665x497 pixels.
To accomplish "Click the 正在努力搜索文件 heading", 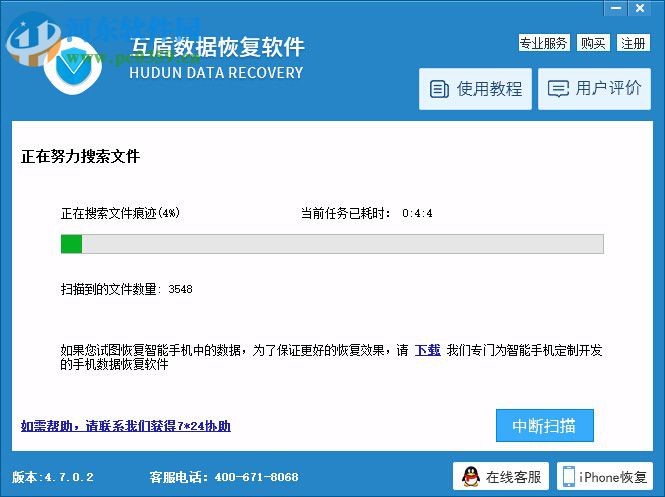I will (x=80, y=156).
